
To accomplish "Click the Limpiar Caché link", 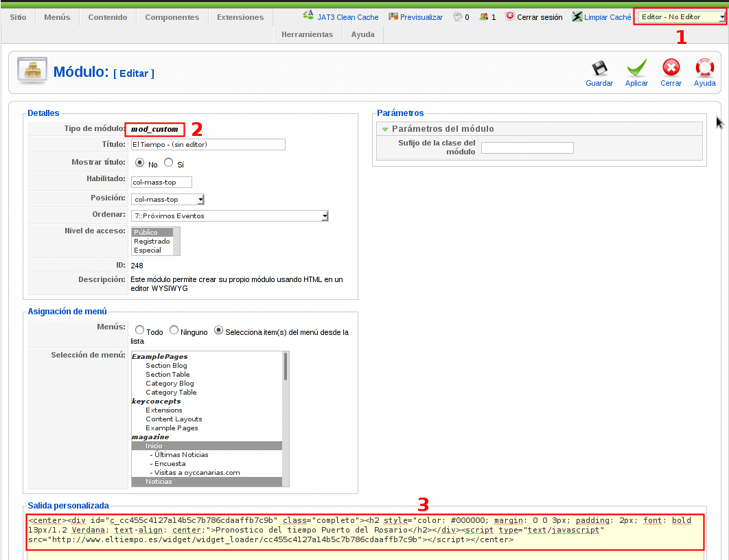I will tap(607, 17).
